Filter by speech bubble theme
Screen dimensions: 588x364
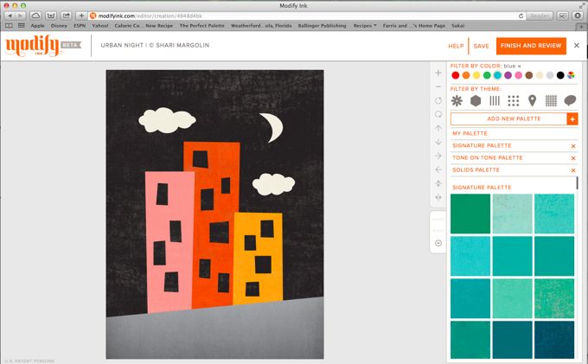coord(570,100)
